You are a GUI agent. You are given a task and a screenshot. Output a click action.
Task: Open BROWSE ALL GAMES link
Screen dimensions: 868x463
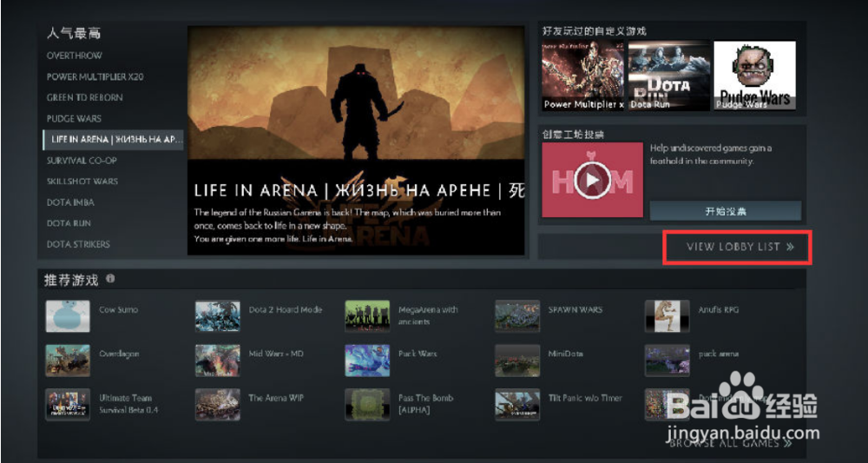[x=731, y=443]
